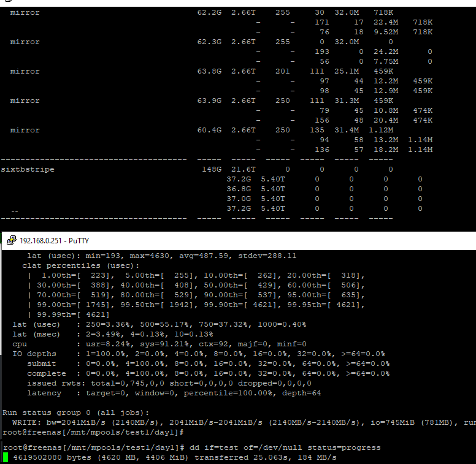The image size is (476, 464).
Task: Click the '31.4M' read bandwidth value
Action: pos(347,130)
